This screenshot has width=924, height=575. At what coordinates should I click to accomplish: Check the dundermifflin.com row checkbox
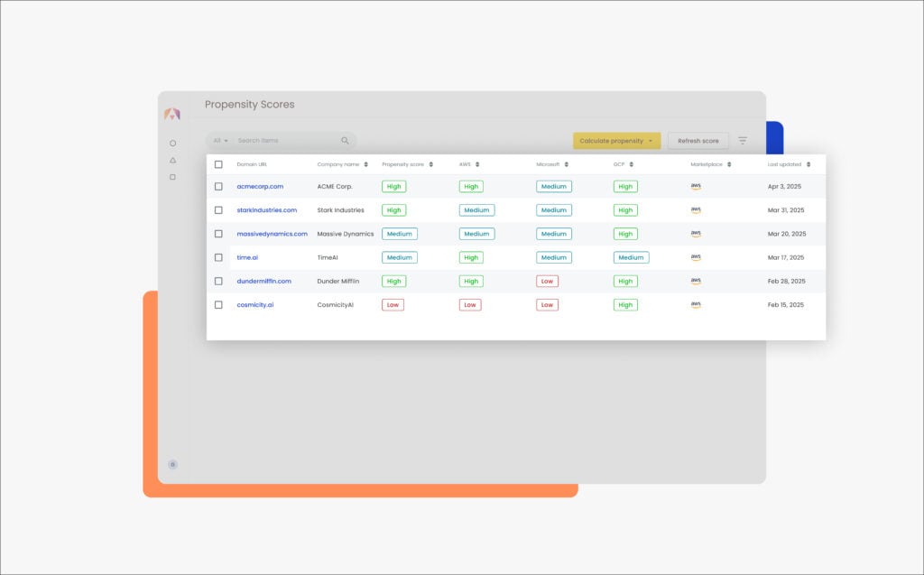click(218, 282)
